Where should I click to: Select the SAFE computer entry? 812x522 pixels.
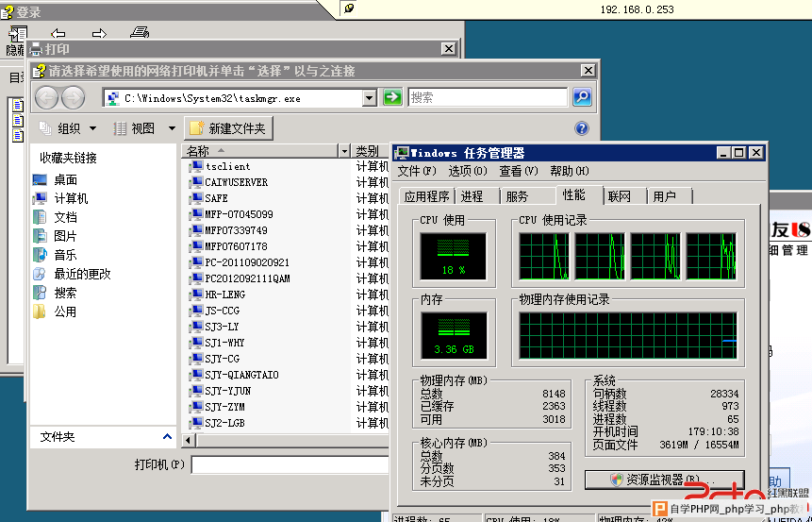(x=208, y=198)
